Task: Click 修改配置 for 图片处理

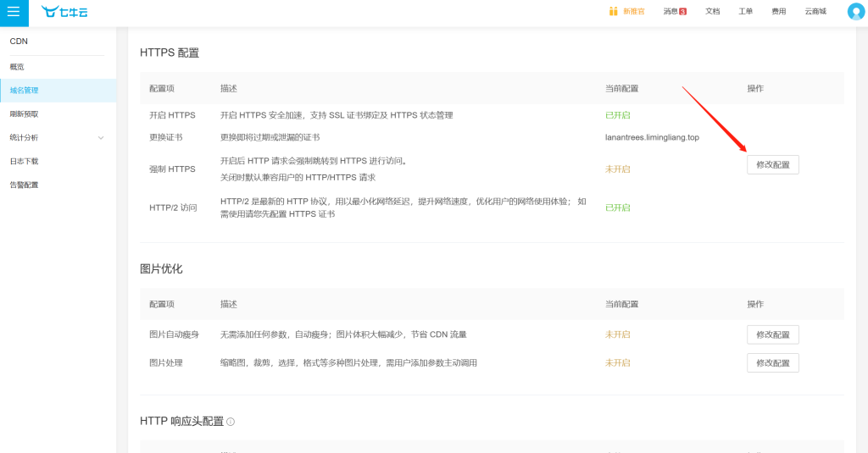Action: tap(773, 363)
